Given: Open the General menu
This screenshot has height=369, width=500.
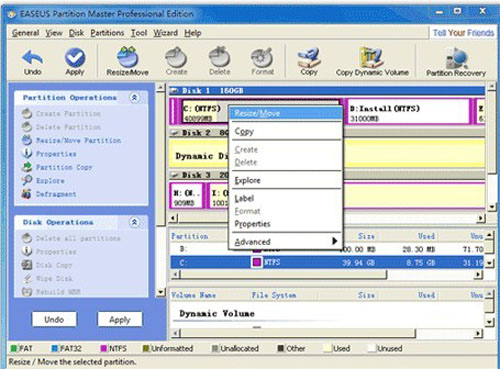Looking at the screenshot, I should (x=25, y=33).
